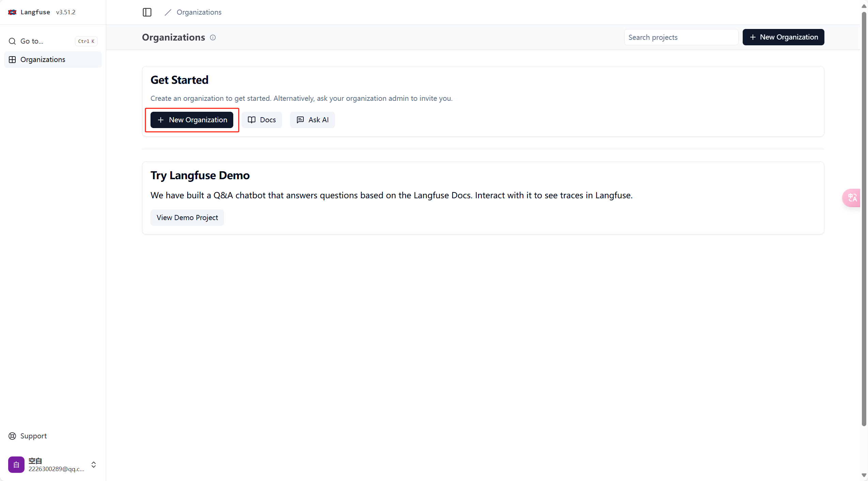Click the Get Started heading
Screen dimensions: 868x481
(179, 80)
